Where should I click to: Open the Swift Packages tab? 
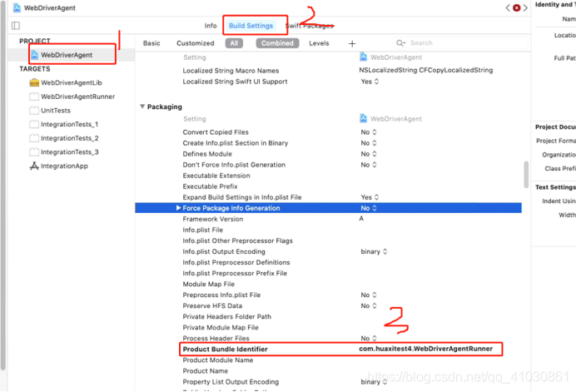(x=310, y=26)
